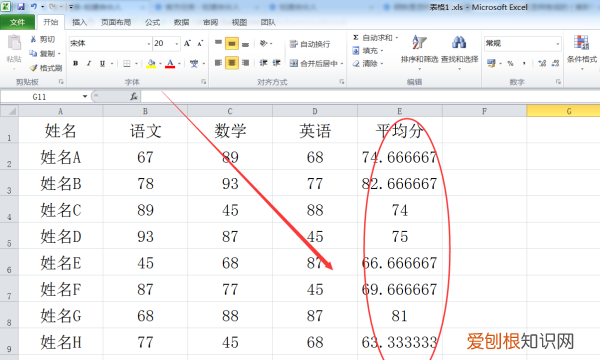
Task: Click the increase decimal icon
Action: 542,63
